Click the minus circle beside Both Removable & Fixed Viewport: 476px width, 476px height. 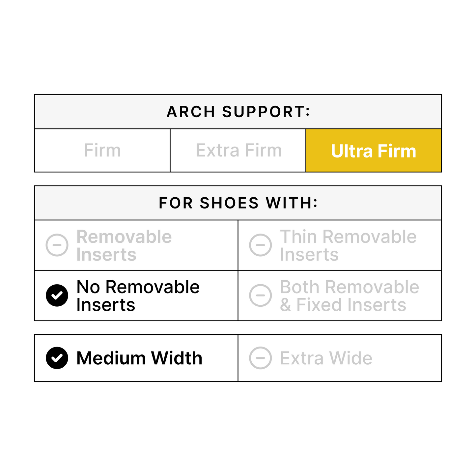pos(261,295)
